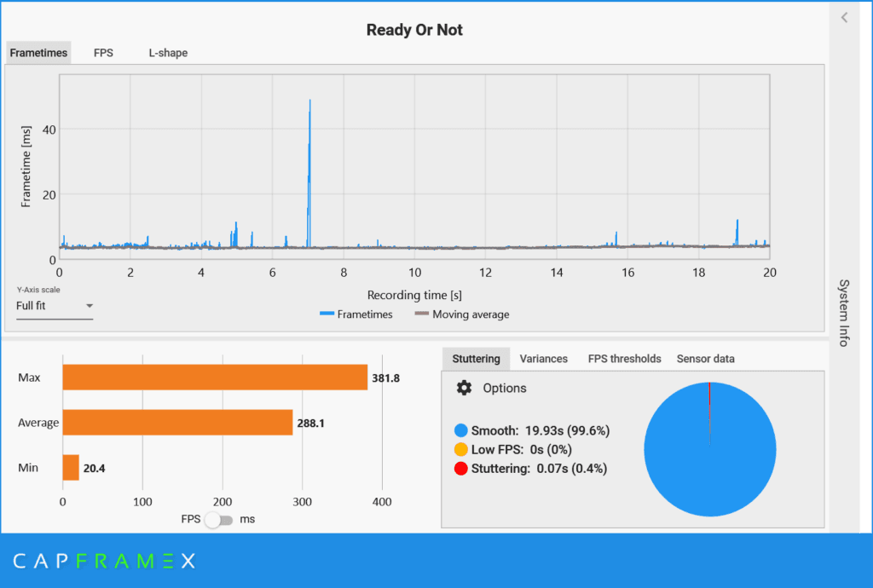
Task: Click the 'Average' bar label
Action: (x=38, y=423)
